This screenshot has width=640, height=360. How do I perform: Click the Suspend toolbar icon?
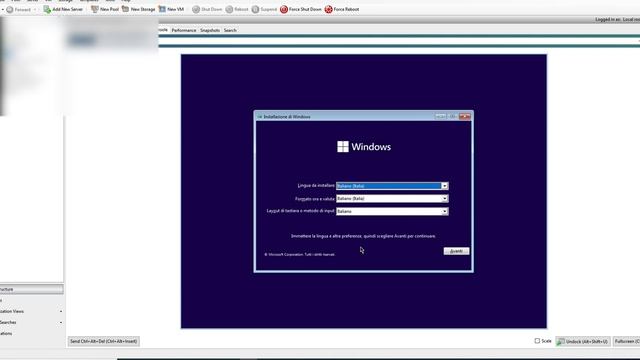(x=256, y=9)
